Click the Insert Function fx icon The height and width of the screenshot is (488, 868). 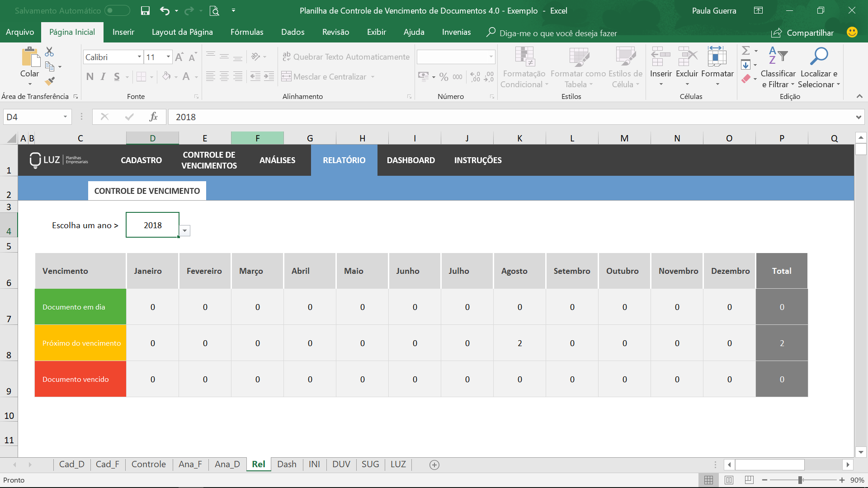[153, 117]
